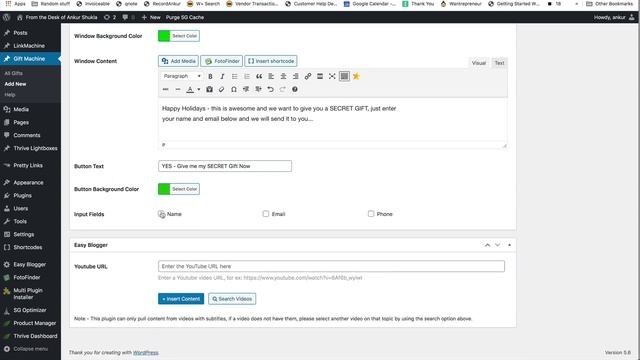
Task: Open Howdy, ankur account menu
Action: pyautogui.click(x=614, y=17)
